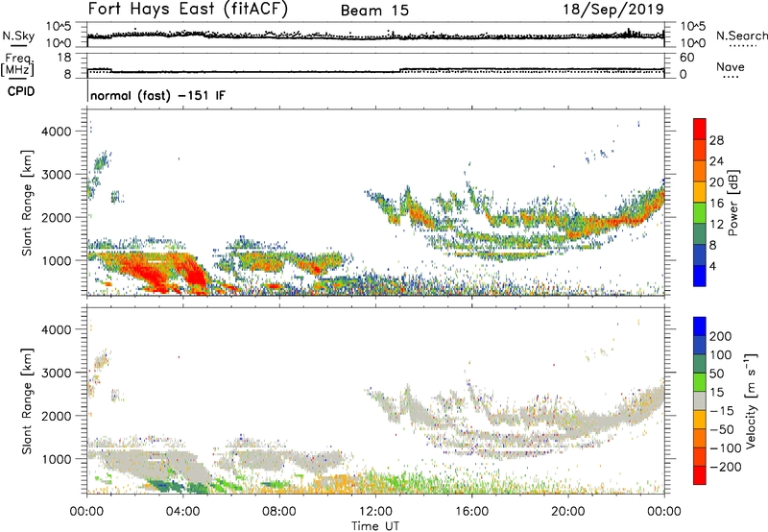Click the velocity panel 'Slant Range [km]' label

point(27,401)
